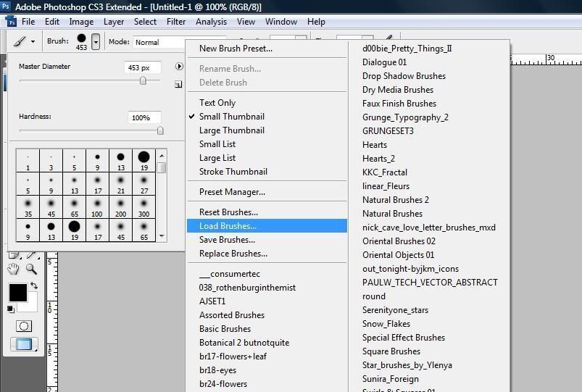Swap foreground and background colors
The width and height of the screenshot is (582, 392).
[x=34, y=285]
